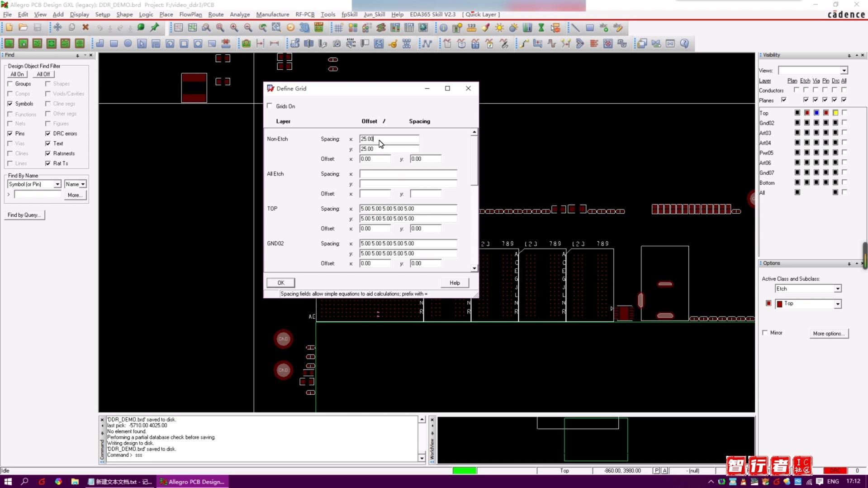Click the blue help question mark icon
Screen dimensions: 868x488
tap(684, 43)
